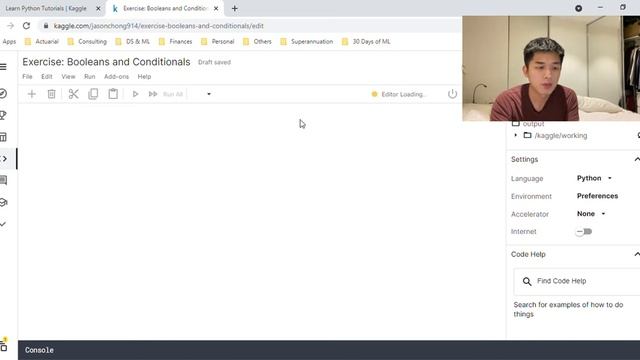Open the Finances bookmarks folder
This screenshot has width=640, height=360.
click(x=176, y=42)
